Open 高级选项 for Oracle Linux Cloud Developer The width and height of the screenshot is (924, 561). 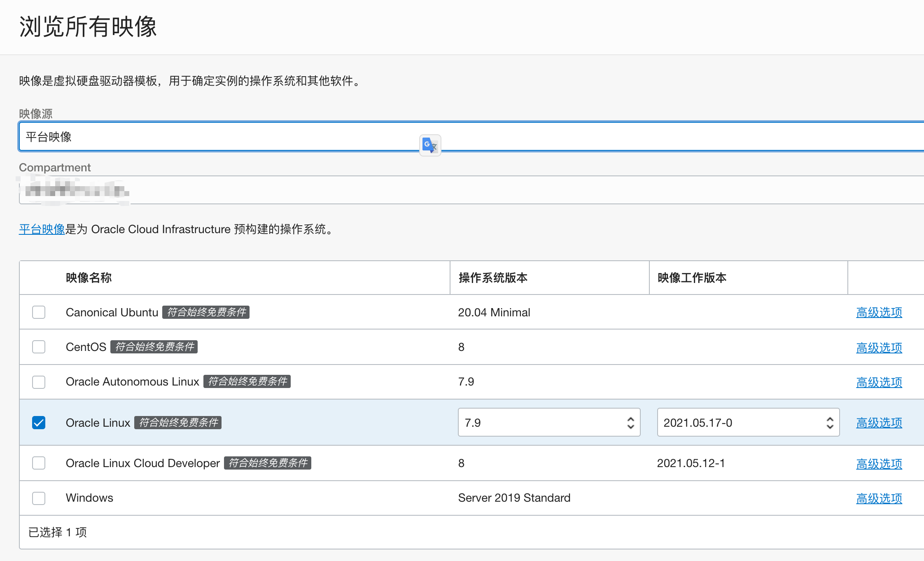(x=879, y=464)
